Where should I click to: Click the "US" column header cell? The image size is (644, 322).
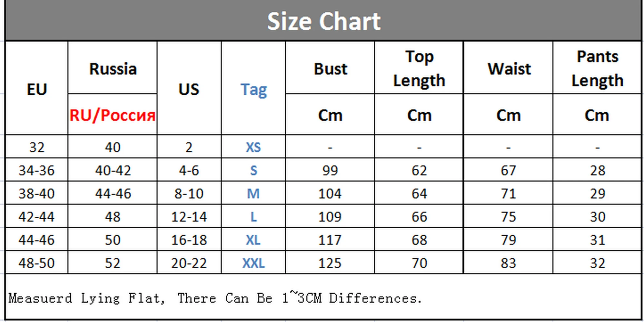click(x=189, y=89)
